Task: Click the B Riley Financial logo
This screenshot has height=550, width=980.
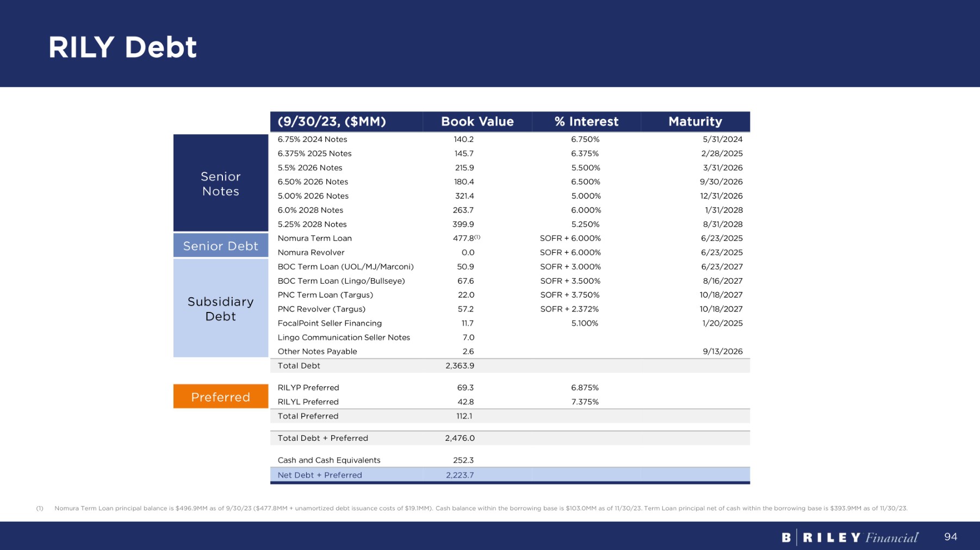Action: (849, 537)
